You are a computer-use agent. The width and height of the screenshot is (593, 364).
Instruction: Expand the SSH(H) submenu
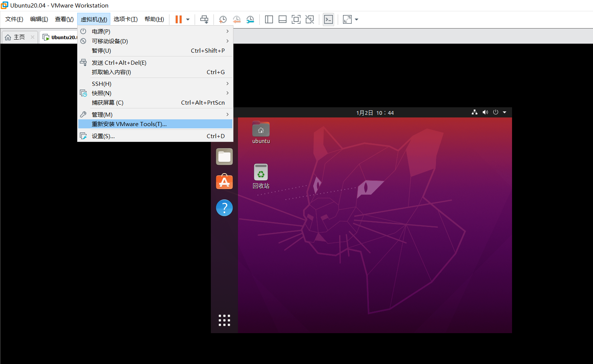155,84
